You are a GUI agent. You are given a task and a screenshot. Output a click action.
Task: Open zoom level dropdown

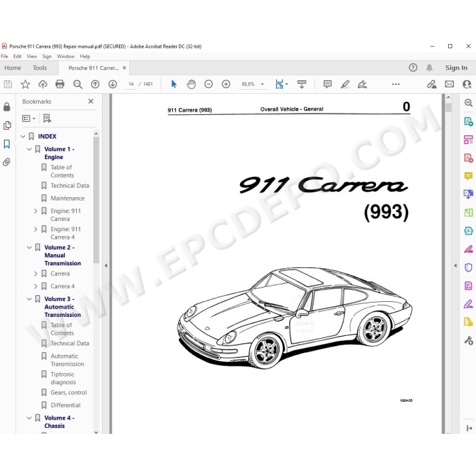(x=262, y=84)
